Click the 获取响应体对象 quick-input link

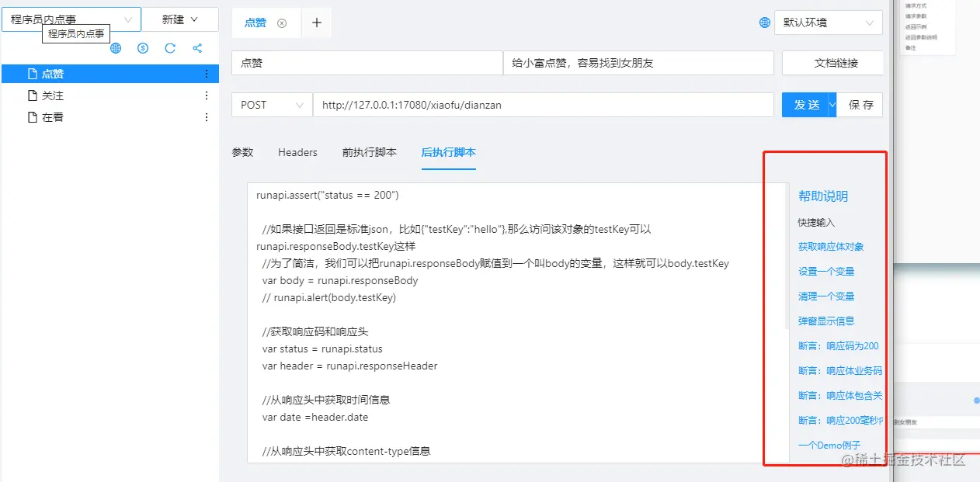tap(831, 247)
